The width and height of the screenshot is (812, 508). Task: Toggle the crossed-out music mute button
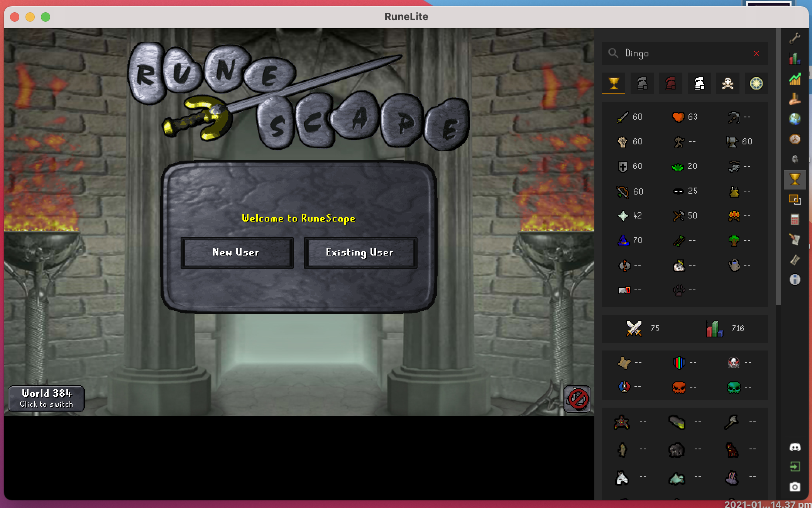click(x=577, y=399)
